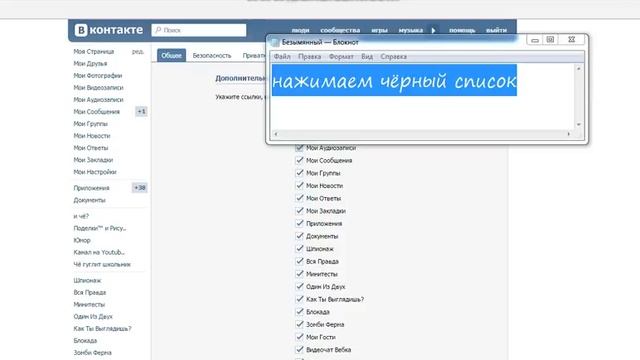This screenshot has width=640, height=360.
Task: Open the Юмор group link
Action: 82,240
